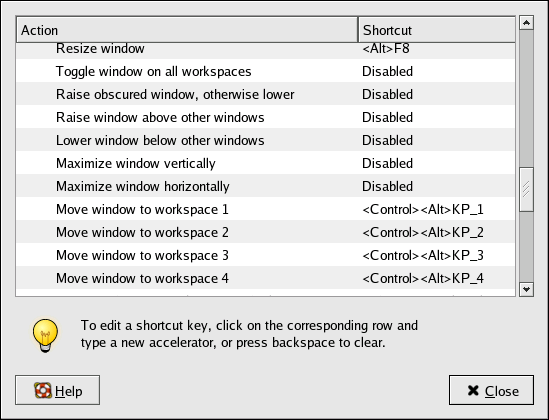Click the vertical scrollbar thumb
549x420 pixels.
pos(526,189)
